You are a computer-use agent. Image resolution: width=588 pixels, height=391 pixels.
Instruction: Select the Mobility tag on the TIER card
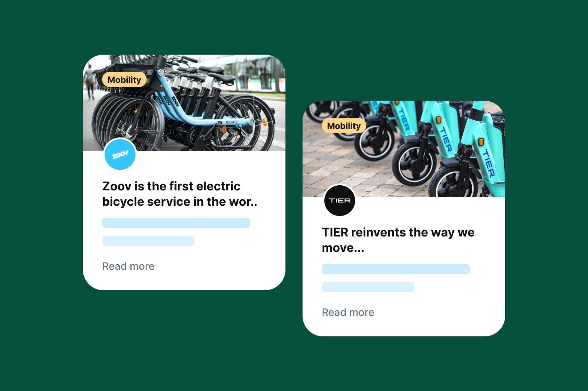(x=344, y=126)
